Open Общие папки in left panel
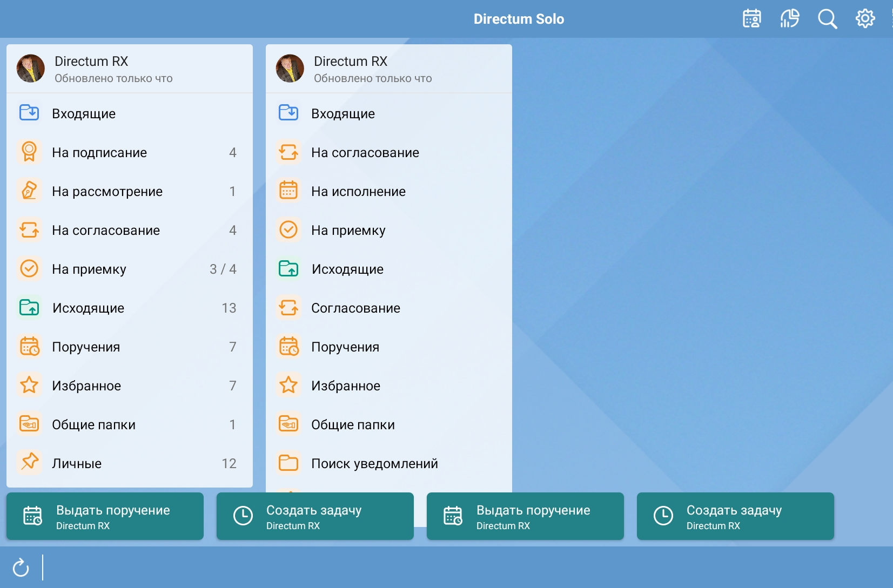Screen dimensions: 893x588 (x=94, y=424)
